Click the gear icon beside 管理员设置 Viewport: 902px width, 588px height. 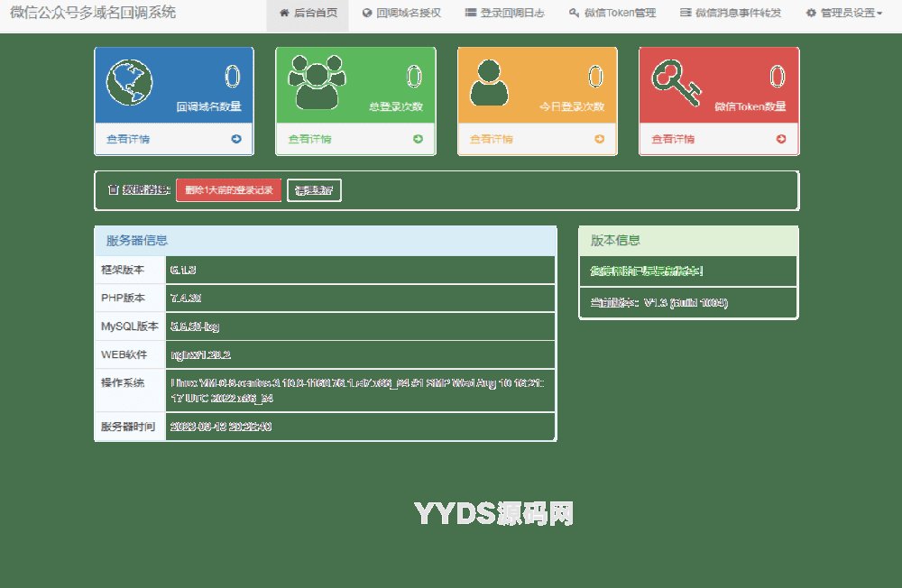click(811, 13)
